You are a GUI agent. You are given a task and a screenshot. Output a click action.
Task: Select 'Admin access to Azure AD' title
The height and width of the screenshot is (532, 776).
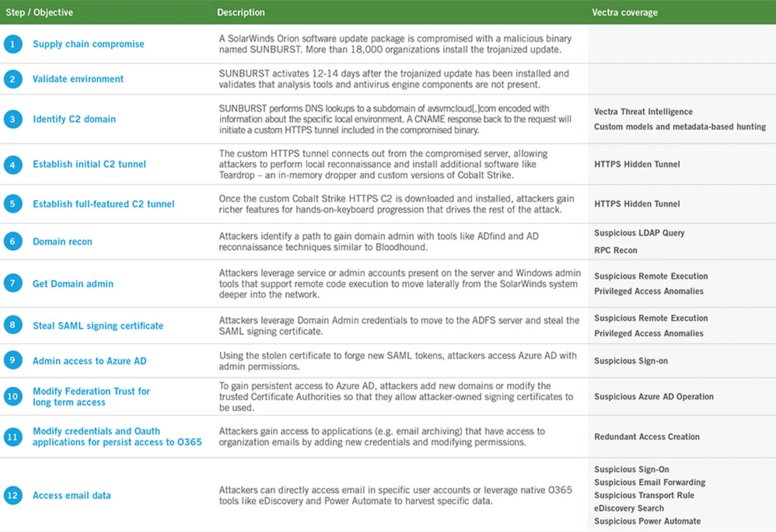coord(89,361)
